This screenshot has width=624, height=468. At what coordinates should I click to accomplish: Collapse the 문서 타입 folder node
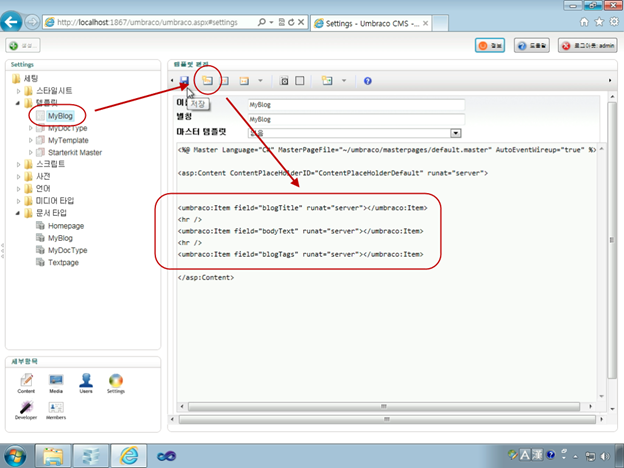click(18, 213)
